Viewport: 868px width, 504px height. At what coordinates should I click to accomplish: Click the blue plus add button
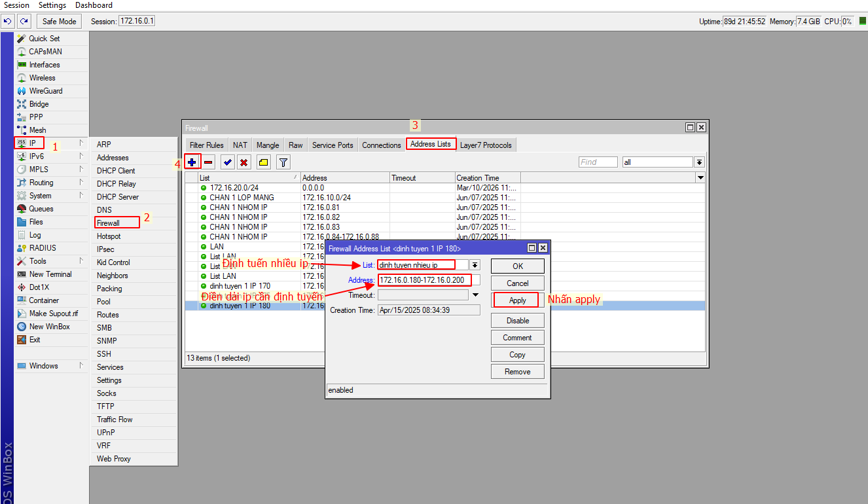pyautogui.click(x=192, y=162)
